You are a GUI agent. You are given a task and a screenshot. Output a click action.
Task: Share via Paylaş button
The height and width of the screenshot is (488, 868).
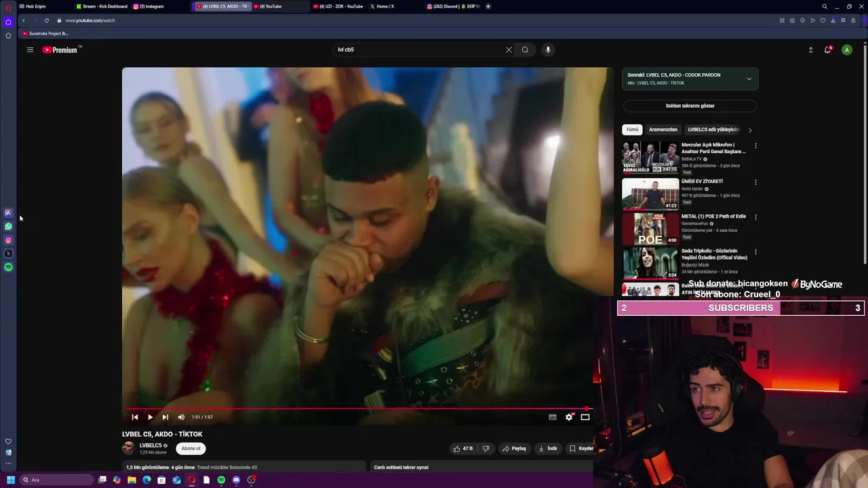[x=515, y=448]
